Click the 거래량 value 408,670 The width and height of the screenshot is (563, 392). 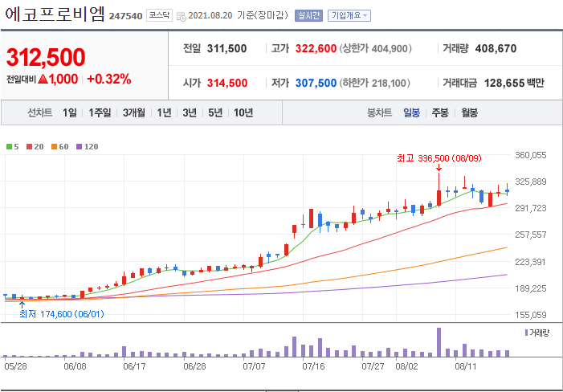pyautogui.click(x=496, y=48)
